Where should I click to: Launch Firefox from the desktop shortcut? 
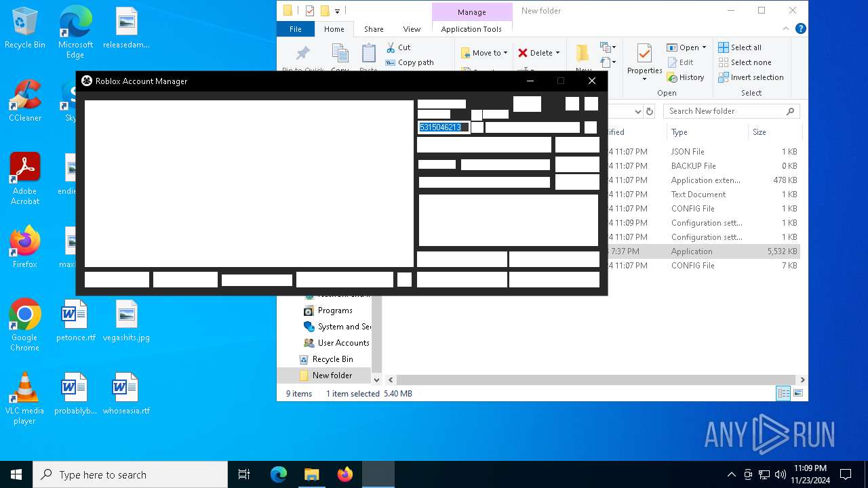(x=25, y=247)
